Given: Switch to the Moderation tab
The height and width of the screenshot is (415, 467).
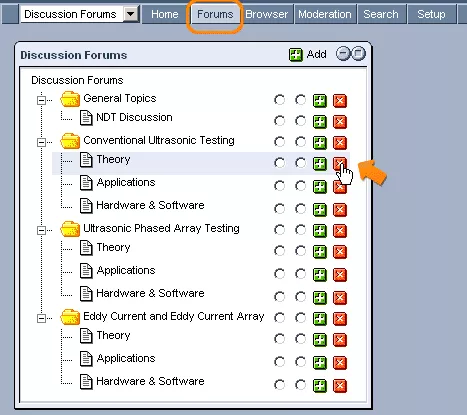Looking at the screenshot, I should click(325, 14).
